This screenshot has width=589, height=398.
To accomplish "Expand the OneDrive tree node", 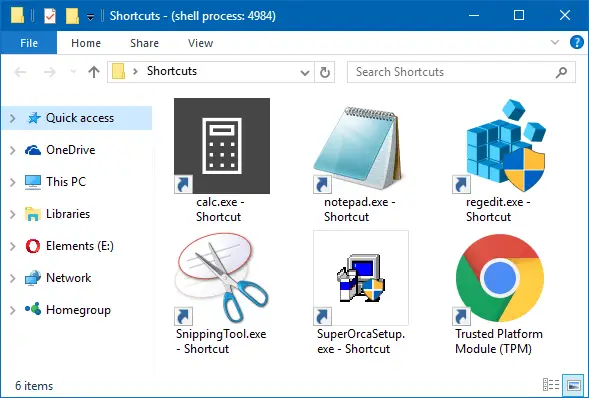I will [x=13, y=151].
